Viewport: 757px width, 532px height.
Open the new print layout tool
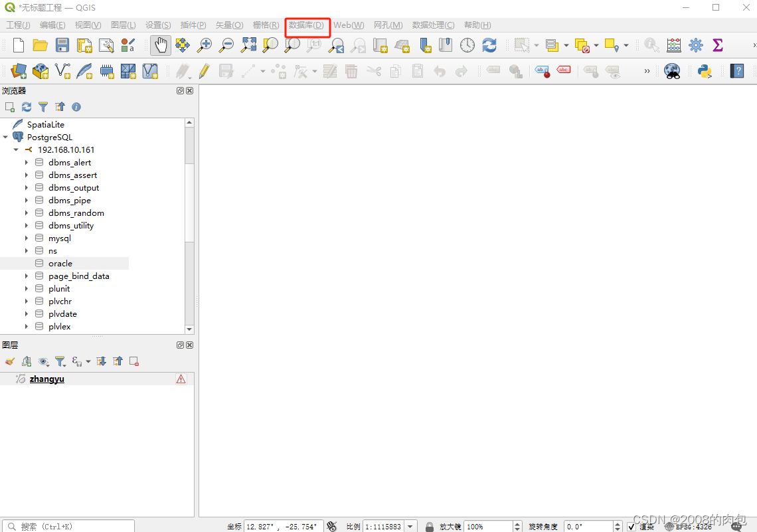84,45
